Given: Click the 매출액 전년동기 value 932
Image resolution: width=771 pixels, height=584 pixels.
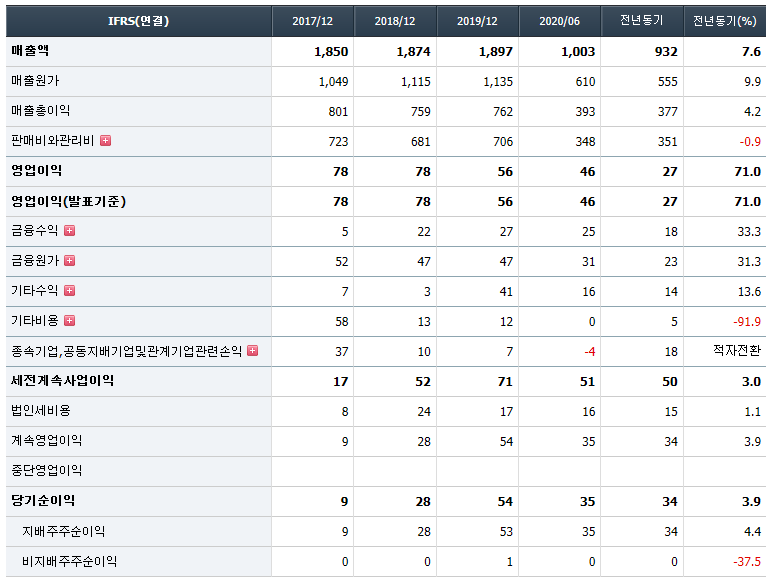Looking at the screenshot, I should pos(666,52).
